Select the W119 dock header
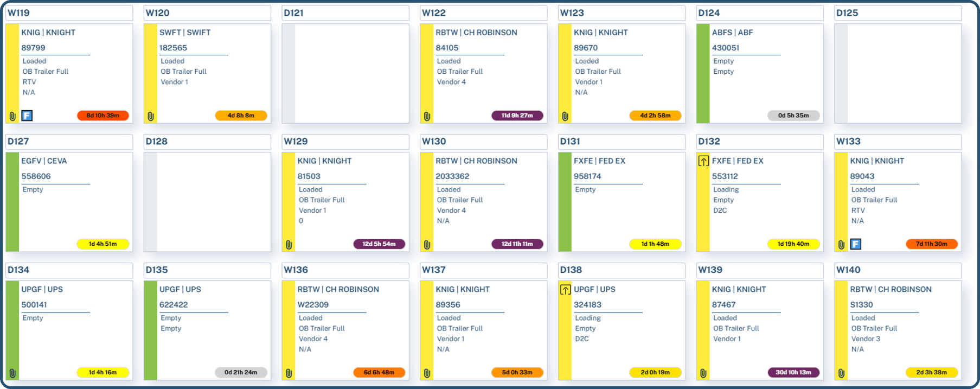 click(69, 13)
